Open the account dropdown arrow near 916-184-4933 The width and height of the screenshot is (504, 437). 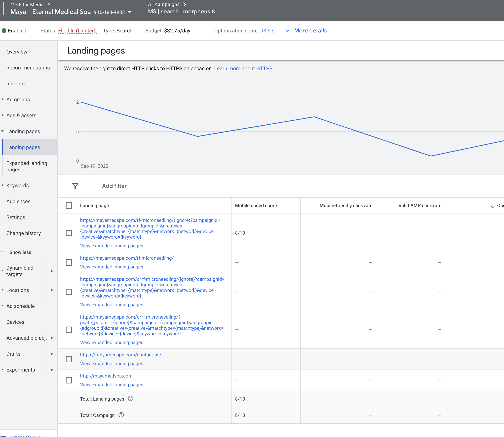click(x=130, y=12)
